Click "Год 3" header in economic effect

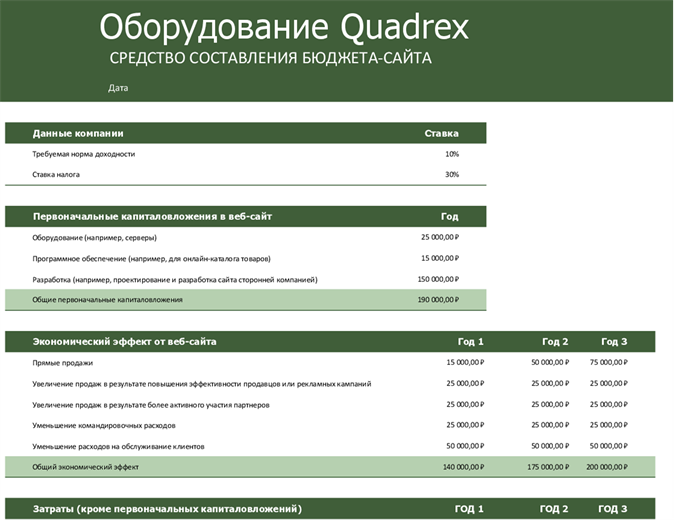pyautogui.click(x=614, y=342)
